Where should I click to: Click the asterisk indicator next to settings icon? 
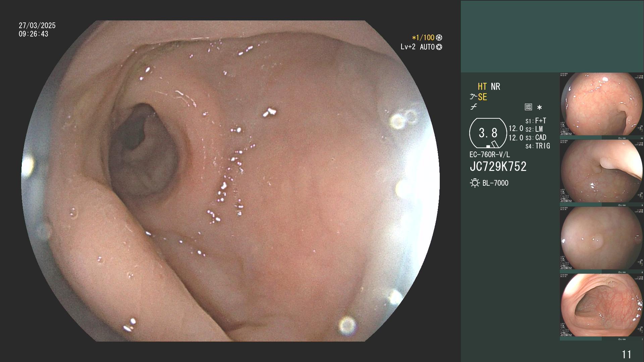point(539,108)
